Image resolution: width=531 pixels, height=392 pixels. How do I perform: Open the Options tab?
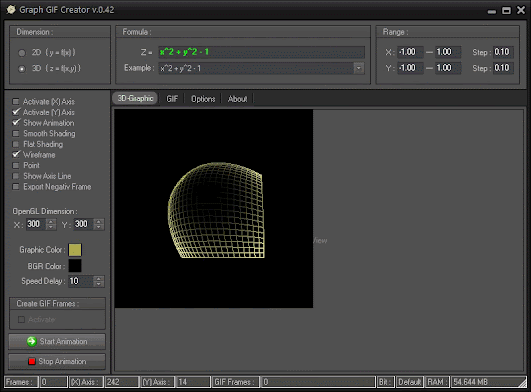(203, 99)
